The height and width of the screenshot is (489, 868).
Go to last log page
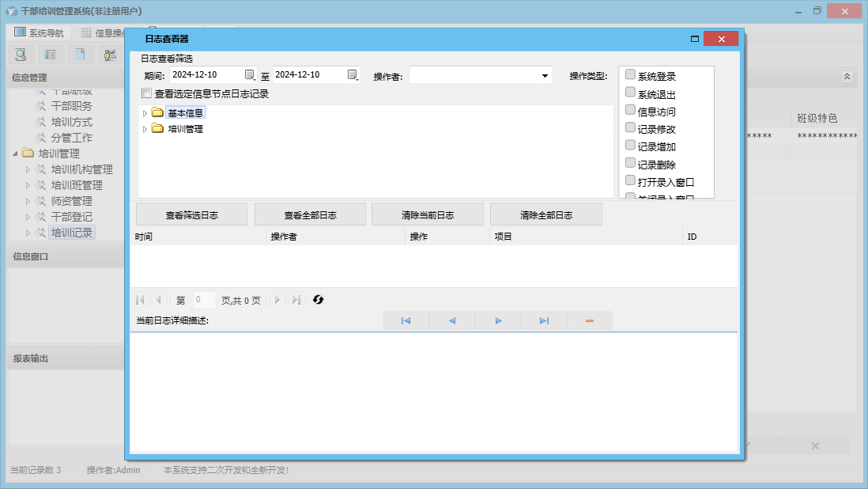296,300
